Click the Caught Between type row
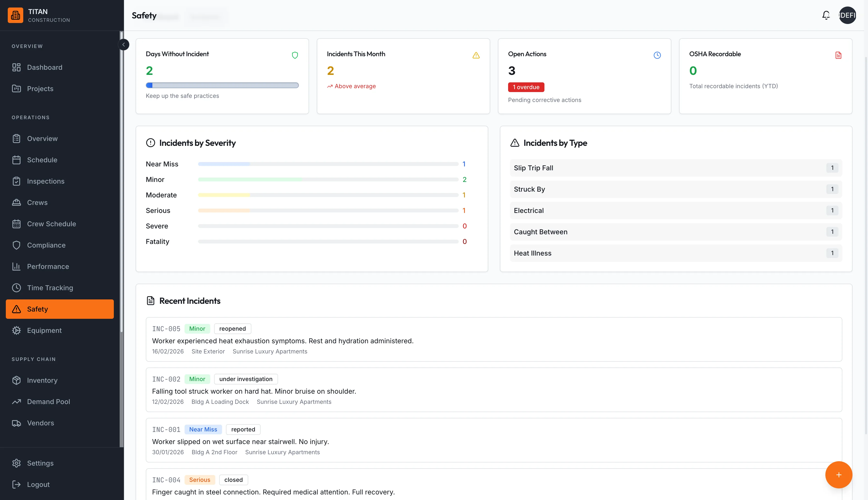This screenshot has width=868, height=500. (x=676, y=232)
